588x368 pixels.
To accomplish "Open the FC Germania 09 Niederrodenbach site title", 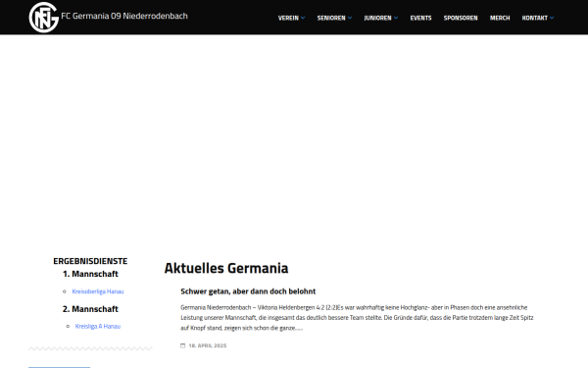I will pos(124,16).
